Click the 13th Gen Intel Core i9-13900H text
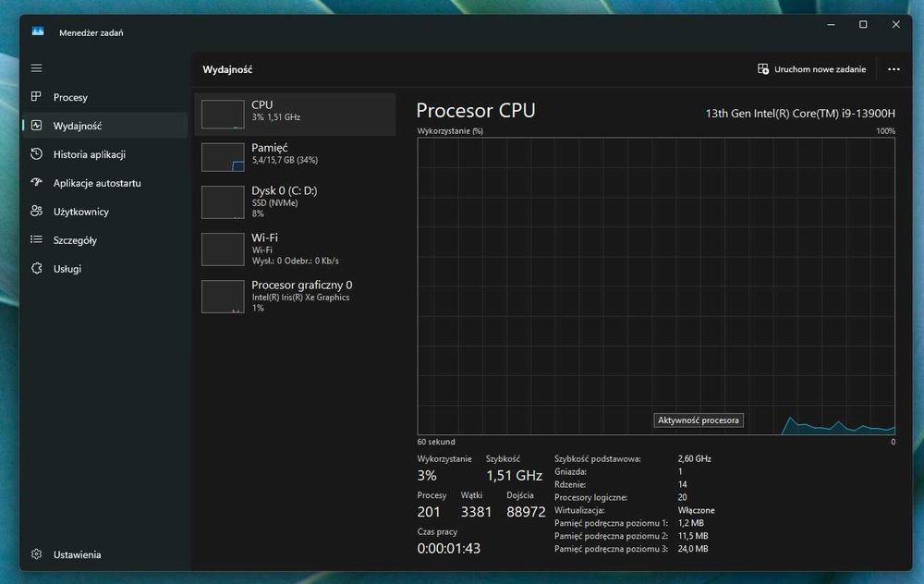 (800, 113)
